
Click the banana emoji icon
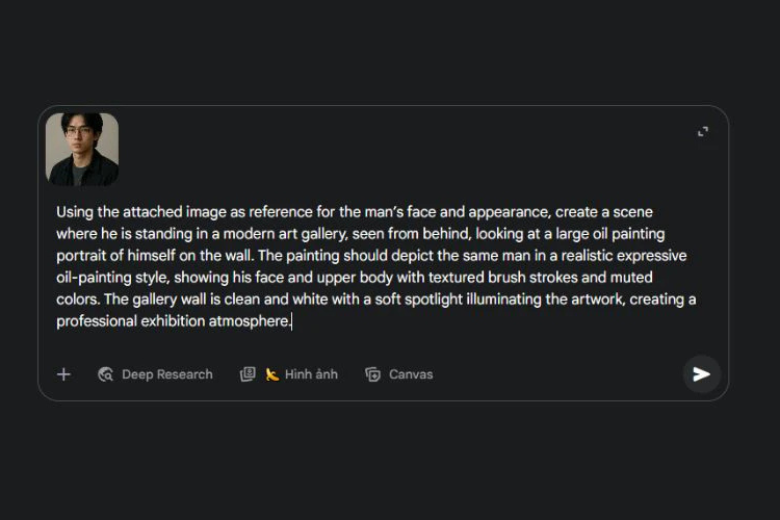tap(272, 374)
